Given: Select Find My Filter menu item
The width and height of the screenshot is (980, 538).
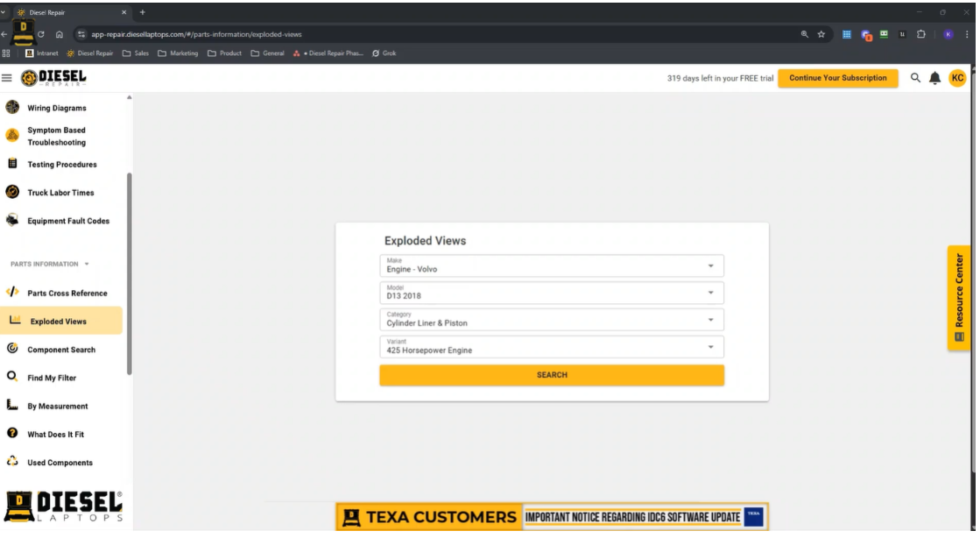Looking at the screenshot, I should pyautogui.click(x=52, y=378).
